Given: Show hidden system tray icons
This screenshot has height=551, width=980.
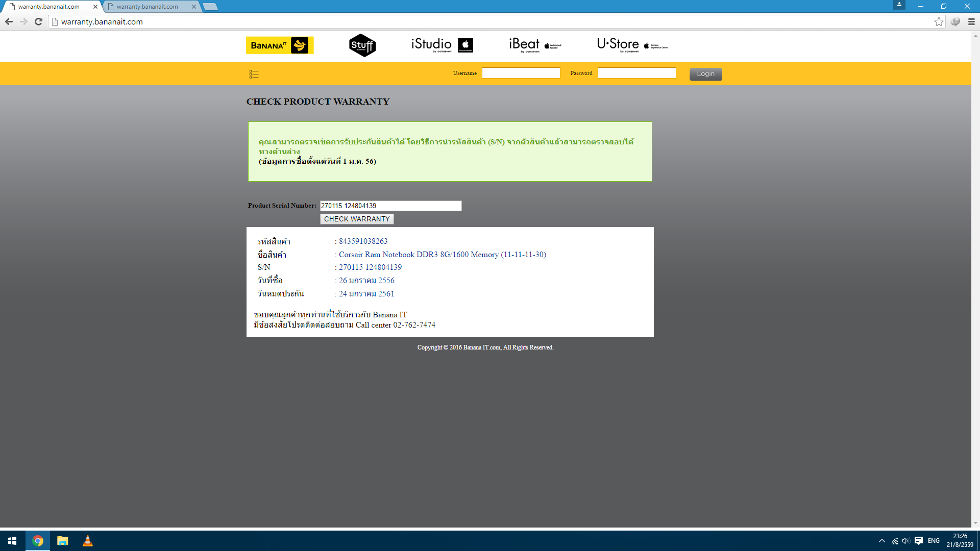Looking at the screenshot, I should pyautogui.click(x=881, y=541).
